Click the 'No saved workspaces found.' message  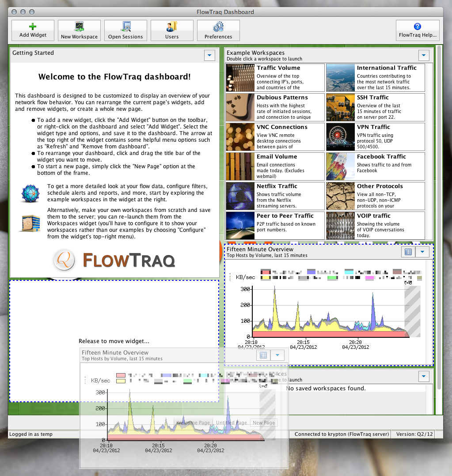(x=326, y=388)
